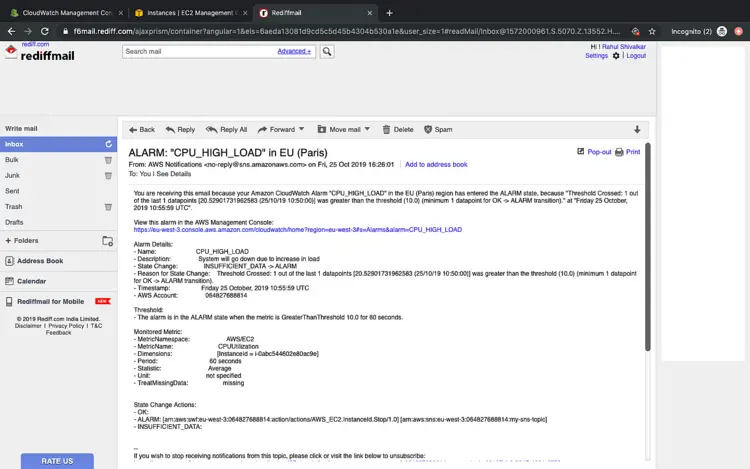Click the manage folders icon

pyautogui.click(x=108, y=241)
